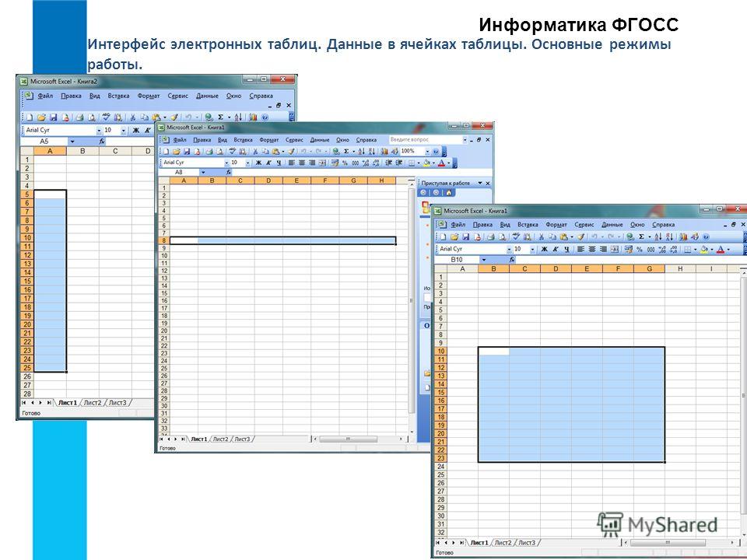The width and height of the screenshot is (747, 560).
Task: Open Файл menu in front window (cell B10)
Action: point(458,224)
